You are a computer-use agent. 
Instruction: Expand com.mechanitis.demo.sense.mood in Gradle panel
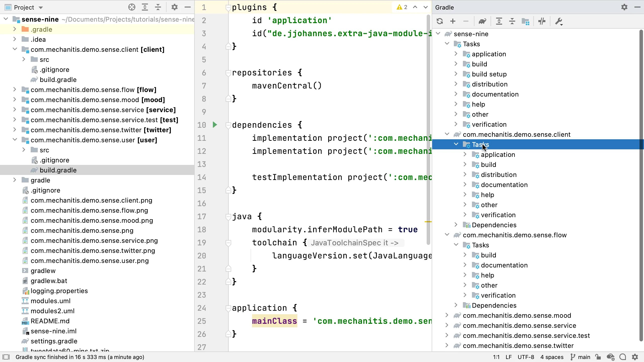(x=447, y=315)
